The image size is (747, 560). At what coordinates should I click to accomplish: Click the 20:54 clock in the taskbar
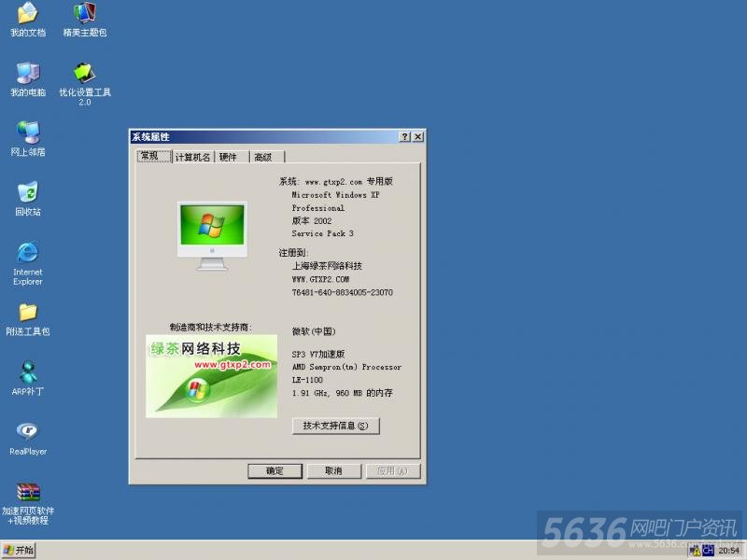pos(729,551)
